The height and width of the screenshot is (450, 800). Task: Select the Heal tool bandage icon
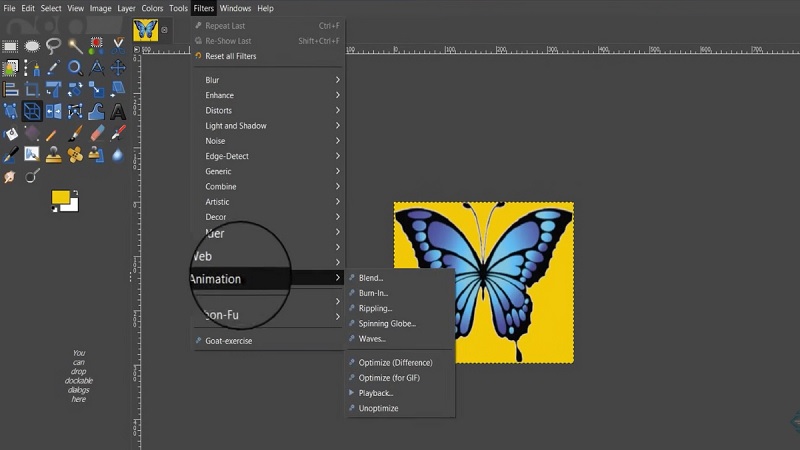75,155
